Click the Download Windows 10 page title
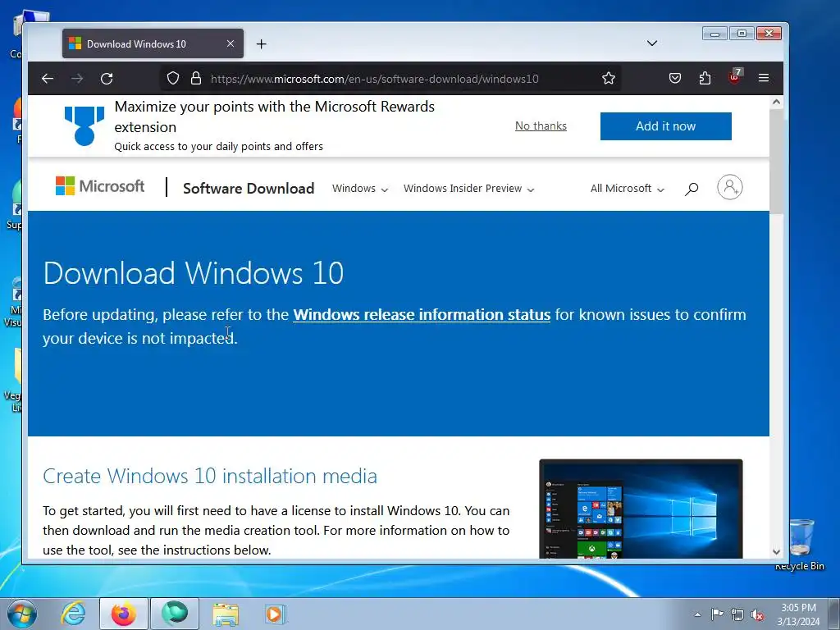 [194, 272]
